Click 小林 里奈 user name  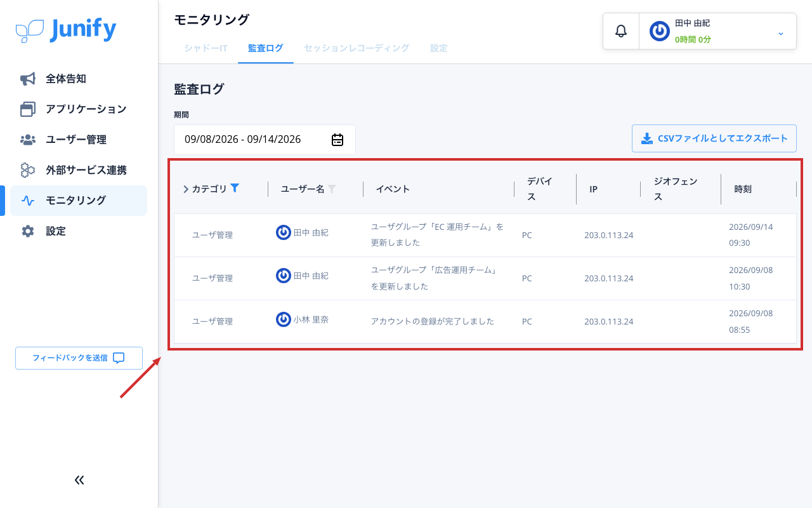[311, 320]
